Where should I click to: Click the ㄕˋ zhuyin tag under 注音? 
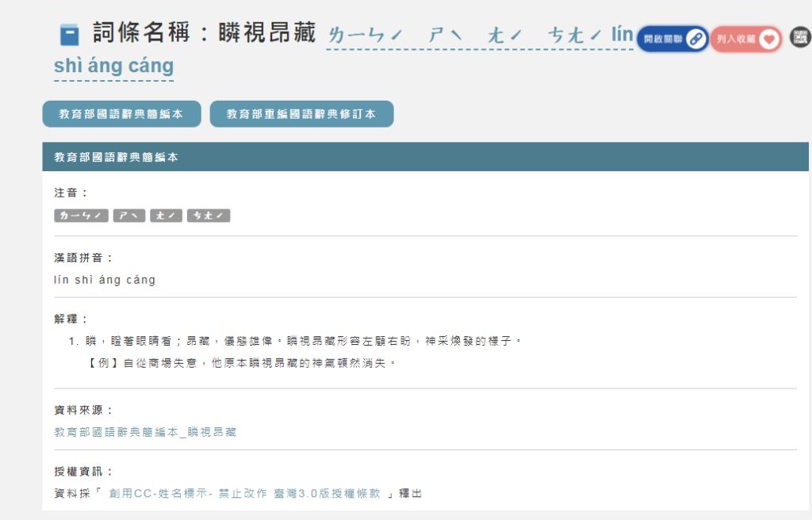[x=129, y=216]
